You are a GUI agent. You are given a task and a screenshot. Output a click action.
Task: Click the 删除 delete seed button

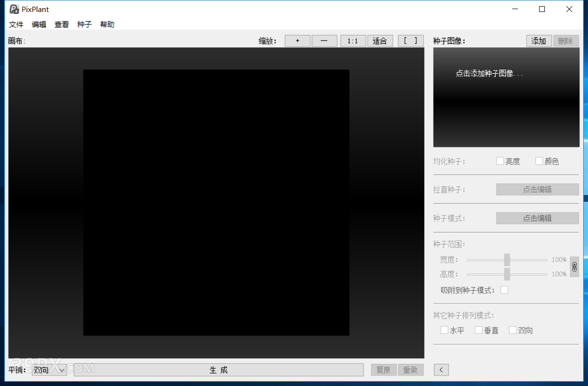coord(566,41)
